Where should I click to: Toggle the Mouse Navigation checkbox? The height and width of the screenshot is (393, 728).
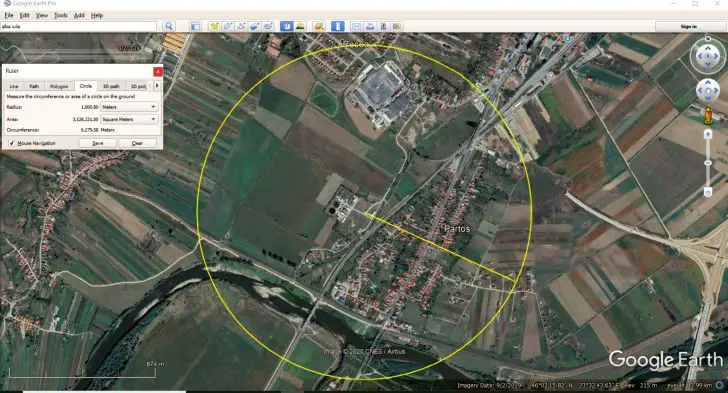12,143
